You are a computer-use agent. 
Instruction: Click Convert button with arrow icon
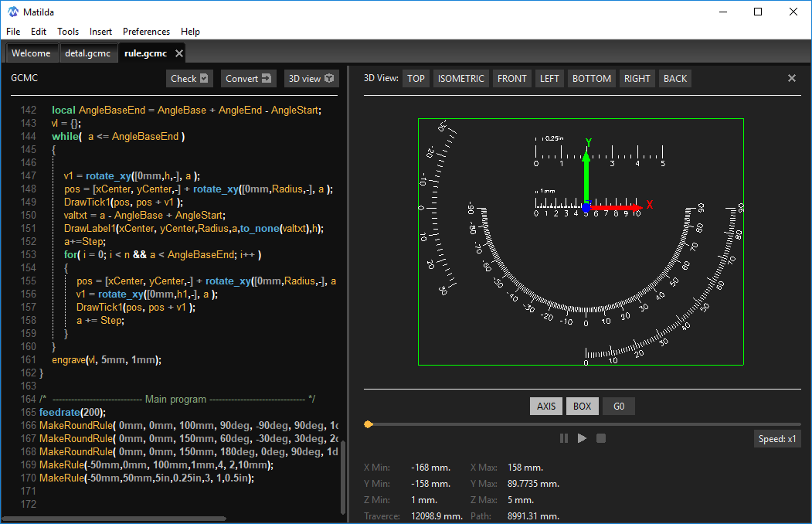point(248,78)
